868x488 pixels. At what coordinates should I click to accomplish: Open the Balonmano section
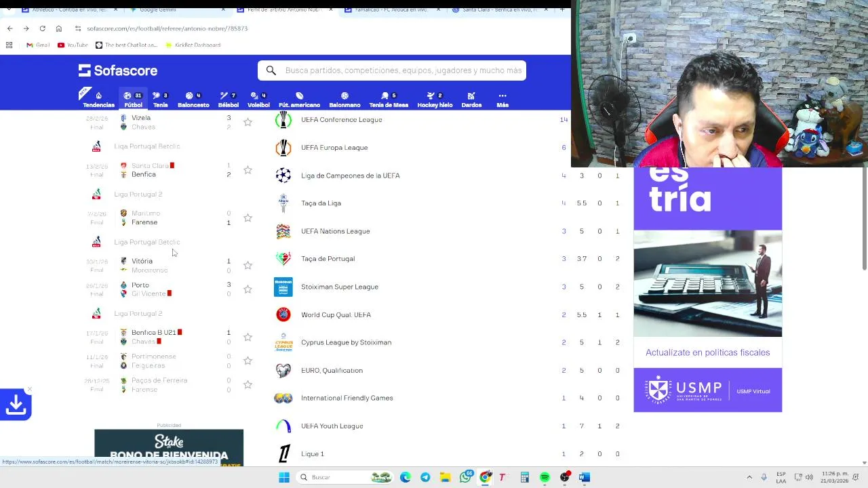(x=344, y=100)
